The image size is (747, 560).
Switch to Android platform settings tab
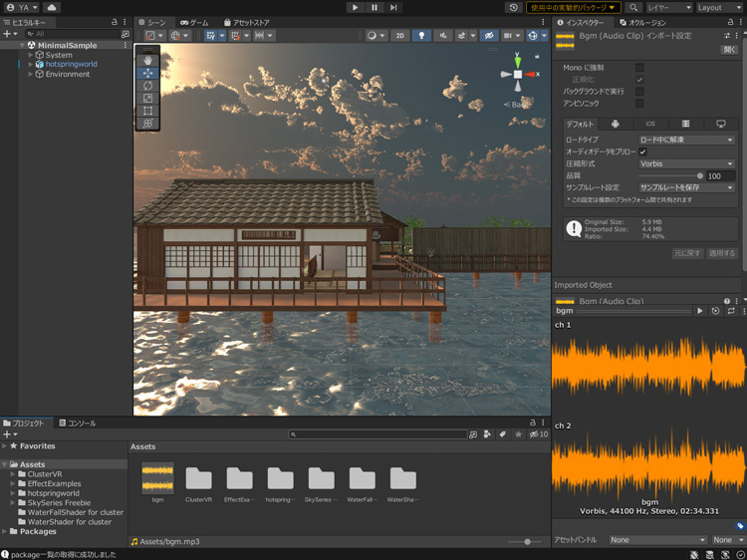[616, 124]
